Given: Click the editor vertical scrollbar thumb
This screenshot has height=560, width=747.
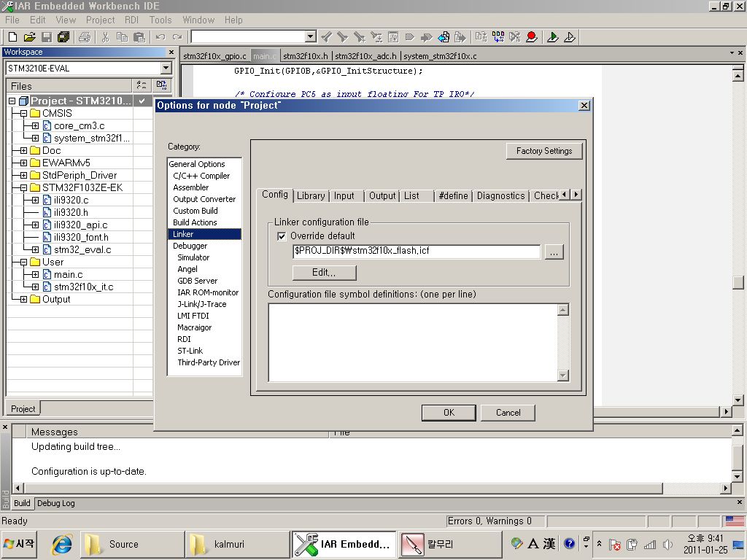Looking at the screenshot, I should pos(738,282).
